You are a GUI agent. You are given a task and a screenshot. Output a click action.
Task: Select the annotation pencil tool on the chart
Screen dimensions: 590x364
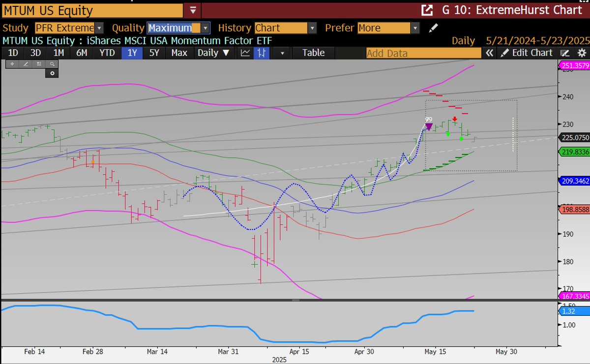click(26, 64)
